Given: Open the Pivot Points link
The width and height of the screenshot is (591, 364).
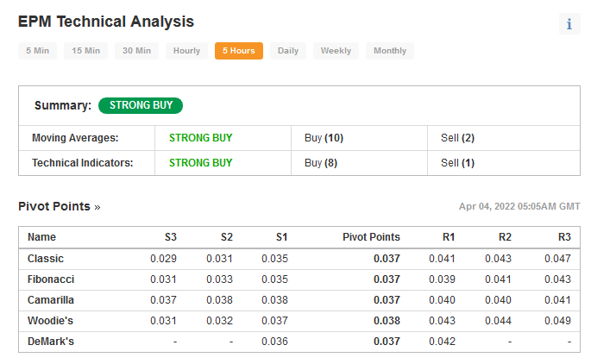Looking at the screenshot, I should tap(54, 206).
